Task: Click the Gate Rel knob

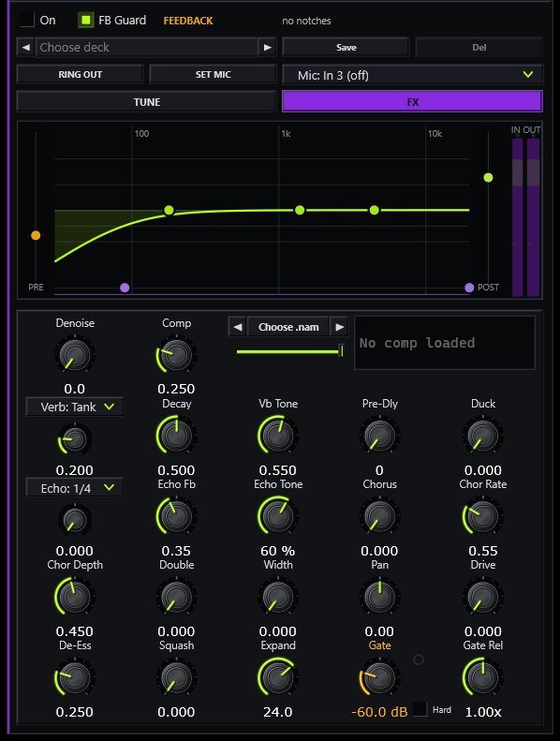Action: (482, 677)
